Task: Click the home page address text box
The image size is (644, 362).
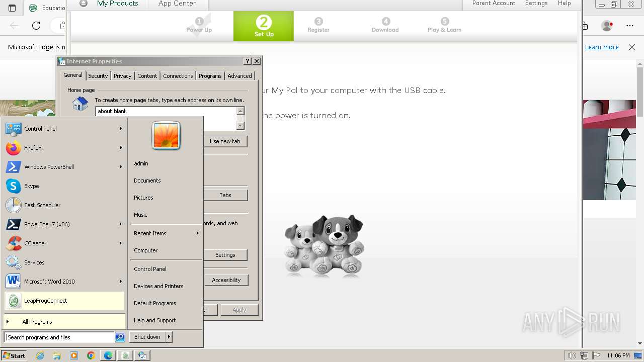Action: pos(166,118)
